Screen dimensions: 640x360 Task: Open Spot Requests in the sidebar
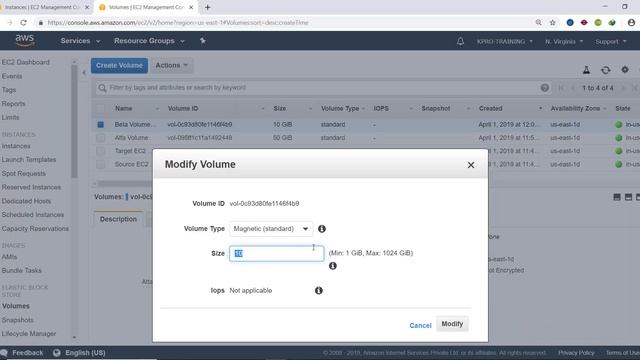[24, 174]
